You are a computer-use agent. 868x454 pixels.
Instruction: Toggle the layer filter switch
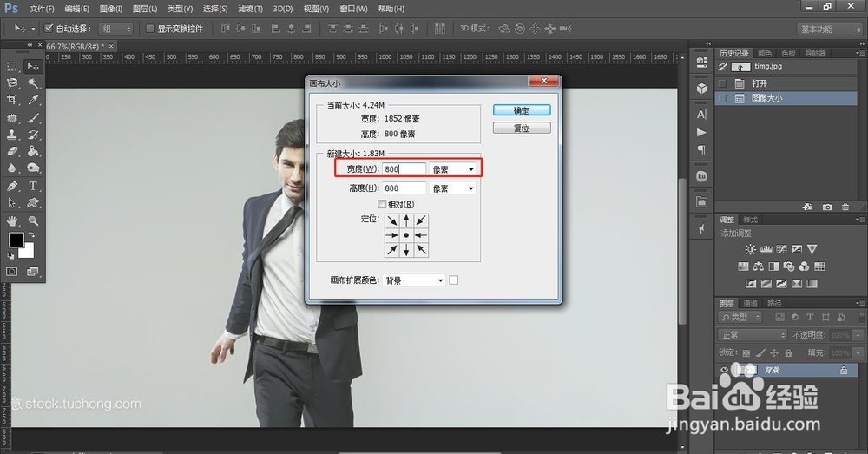862,317
